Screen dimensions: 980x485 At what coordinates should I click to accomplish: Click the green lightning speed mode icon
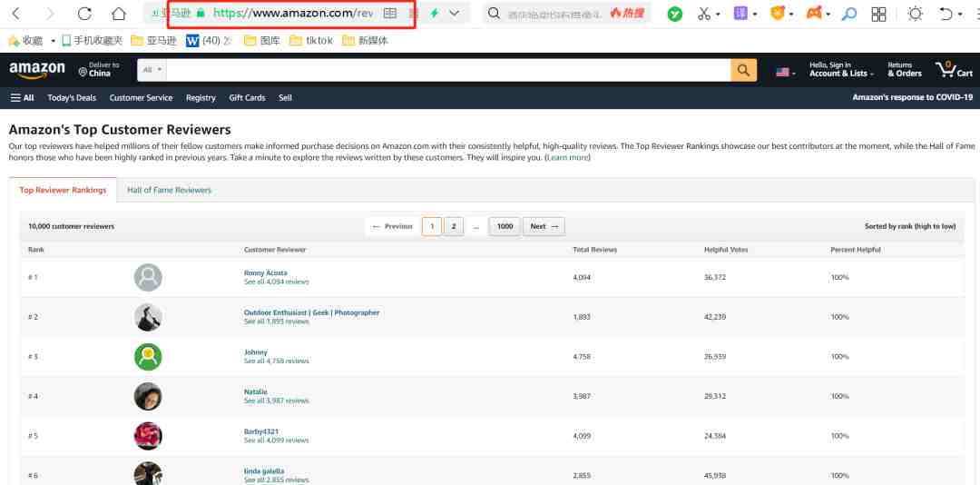(x=435, y=13)
